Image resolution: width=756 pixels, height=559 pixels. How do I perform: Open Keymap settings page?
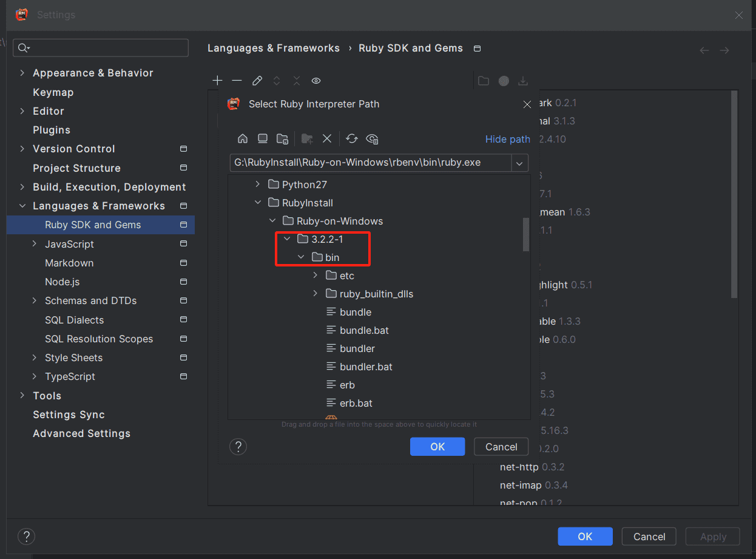[x=53, y=92]
